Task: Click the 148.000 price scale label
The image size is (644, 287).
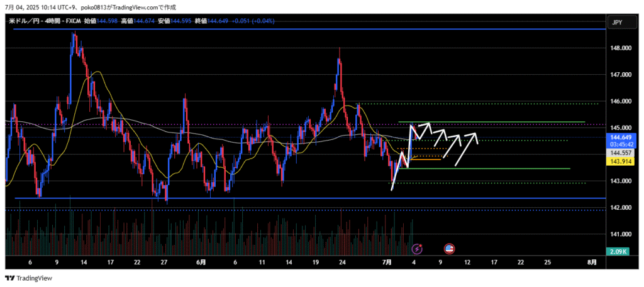Action: [x=621, y=48]
